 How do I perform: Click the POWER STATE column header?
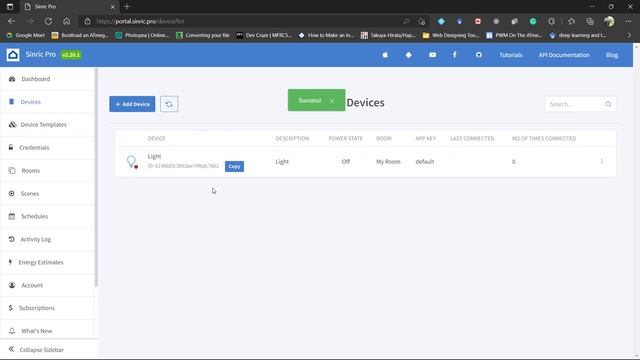tap(346, 138)
